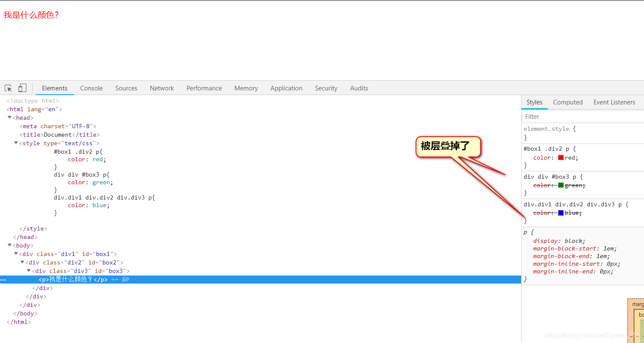The width and height of the screenshot is (644, 343).
Task: Collapse the div3 box3 node
Action: click(x=29, y=271)
